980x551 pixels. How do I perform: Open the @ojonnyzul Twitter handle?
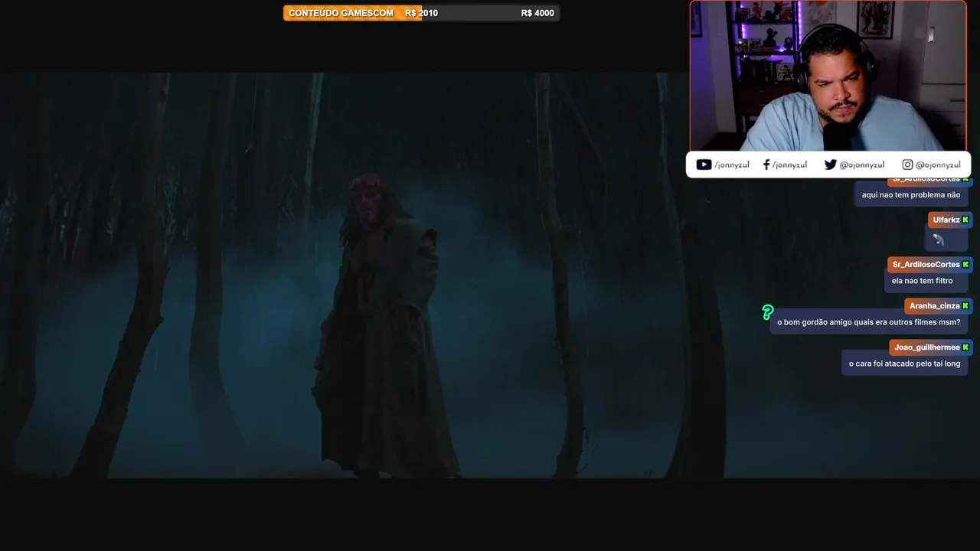861,165
